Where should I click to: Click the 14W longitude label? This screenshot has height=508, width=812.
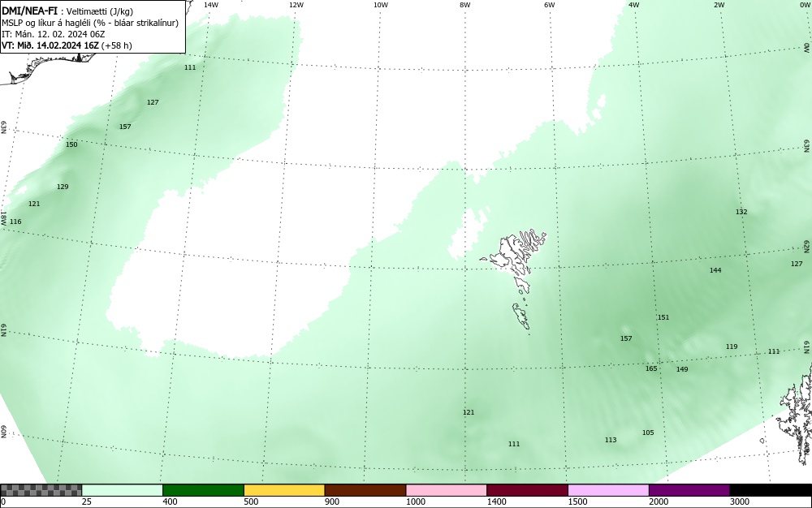coord(211,5)
